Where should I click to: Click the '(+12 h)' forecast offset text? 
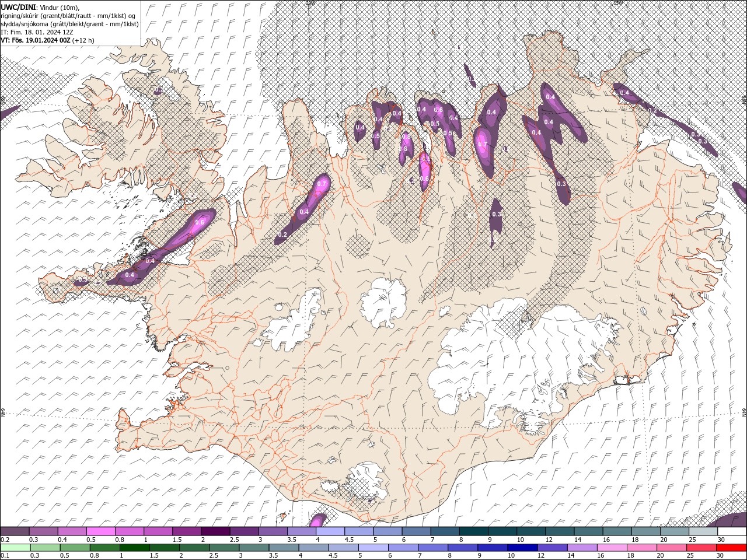pyautogui.click(x=83, y=40)
